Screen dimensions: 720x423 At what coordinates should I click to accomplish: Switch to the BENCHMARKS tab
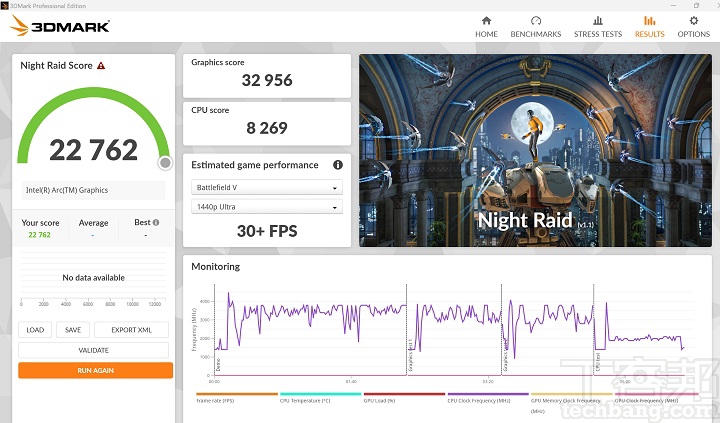pyautogui.click(x=535, y=27)
